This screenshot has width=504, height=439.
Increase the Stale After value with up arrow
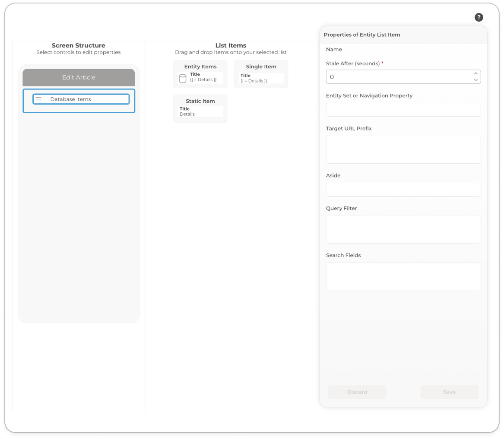(475, 73)
